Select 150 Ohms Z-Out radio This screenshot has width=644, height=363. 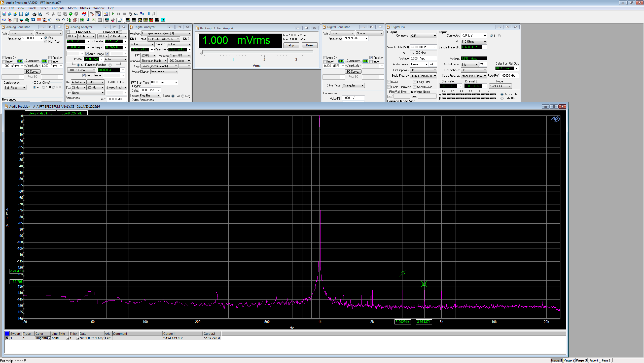pos(44,87)
